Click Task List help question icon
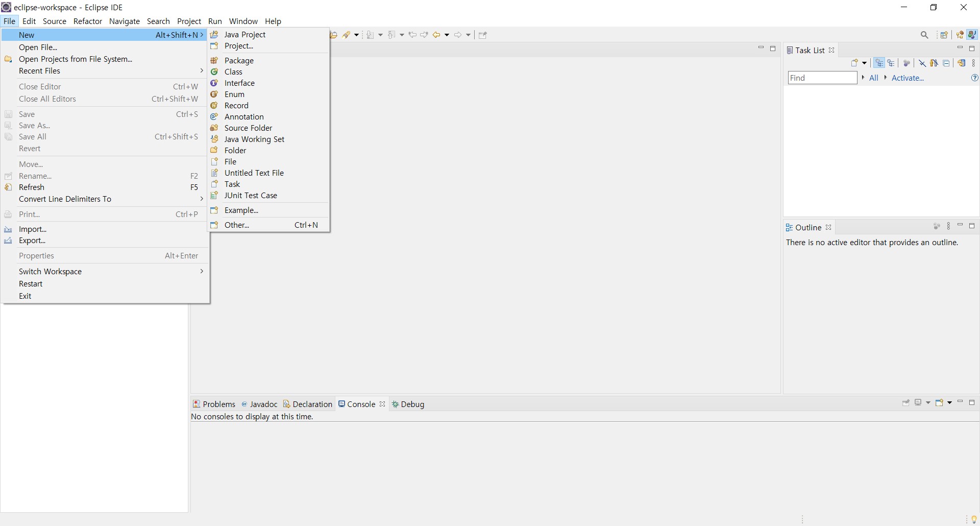Screen dimensions: 980x526 (975, 78)
